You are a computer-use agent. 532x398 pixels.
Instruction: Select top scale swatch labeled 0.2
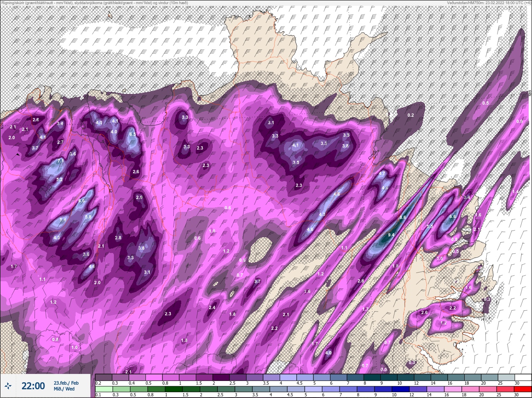click(103, 377)
